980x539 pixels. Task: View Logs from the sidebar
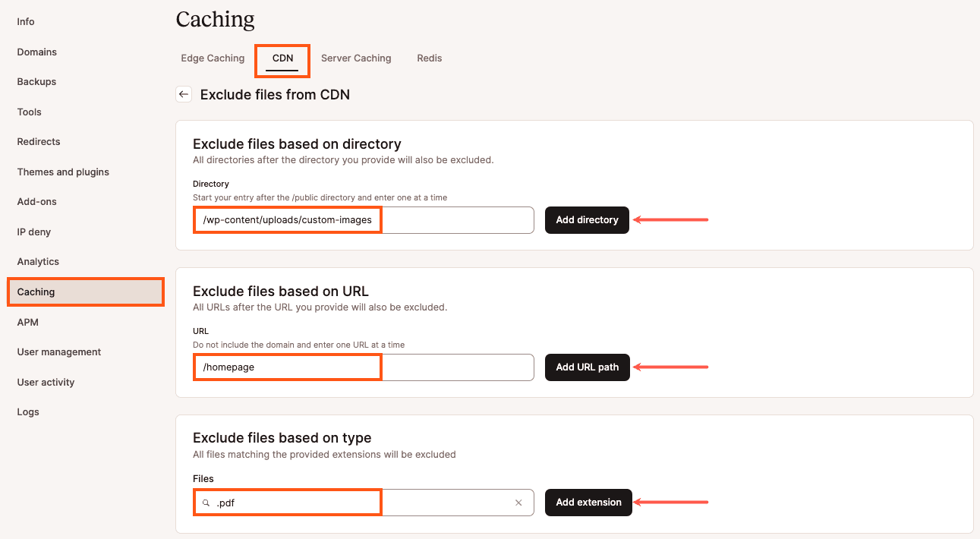28,411
